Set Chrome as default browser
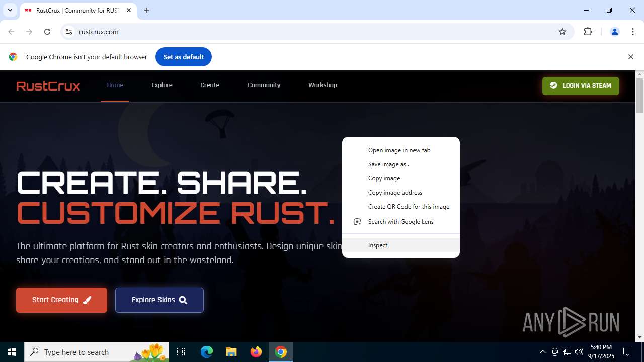644x362 pixels. (x=184, y=57)
